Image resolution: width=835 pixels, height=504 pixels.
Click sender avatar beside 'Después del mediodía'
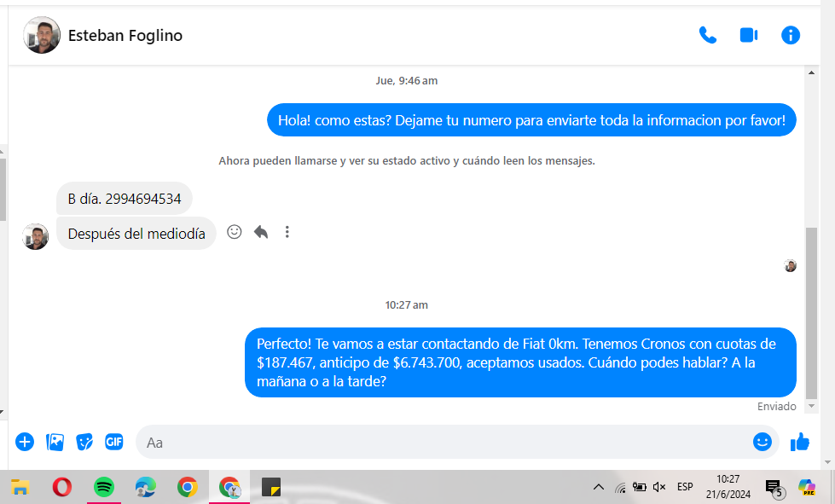coord(36,236)
